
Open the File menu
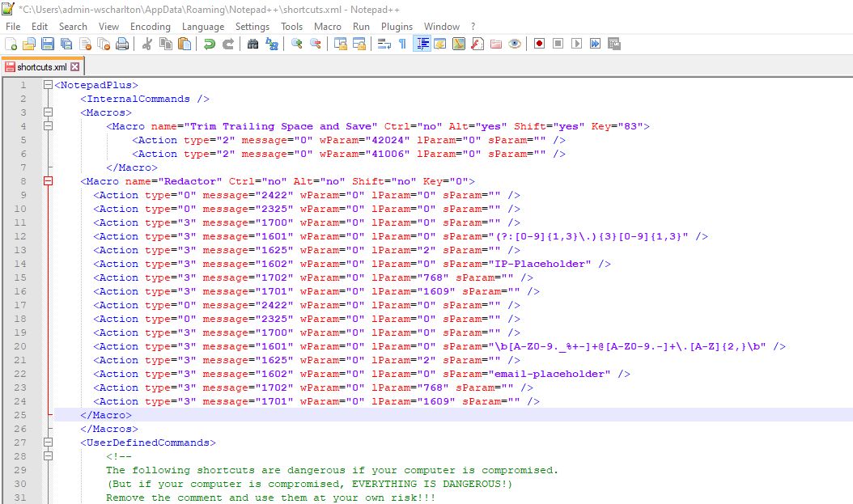[x=12, y=27]
